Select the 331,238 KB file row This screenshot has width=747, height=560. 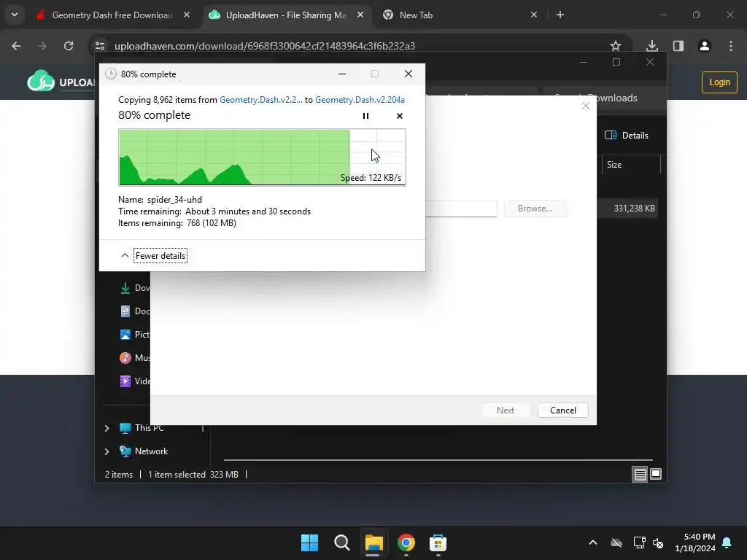(629, 209)
